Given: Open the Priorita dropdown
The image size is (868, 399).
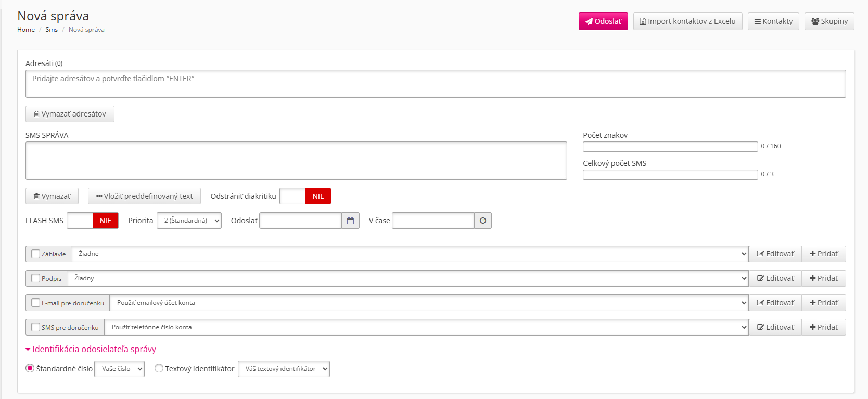Looking at the screenshot, I should tap(189, 221).
